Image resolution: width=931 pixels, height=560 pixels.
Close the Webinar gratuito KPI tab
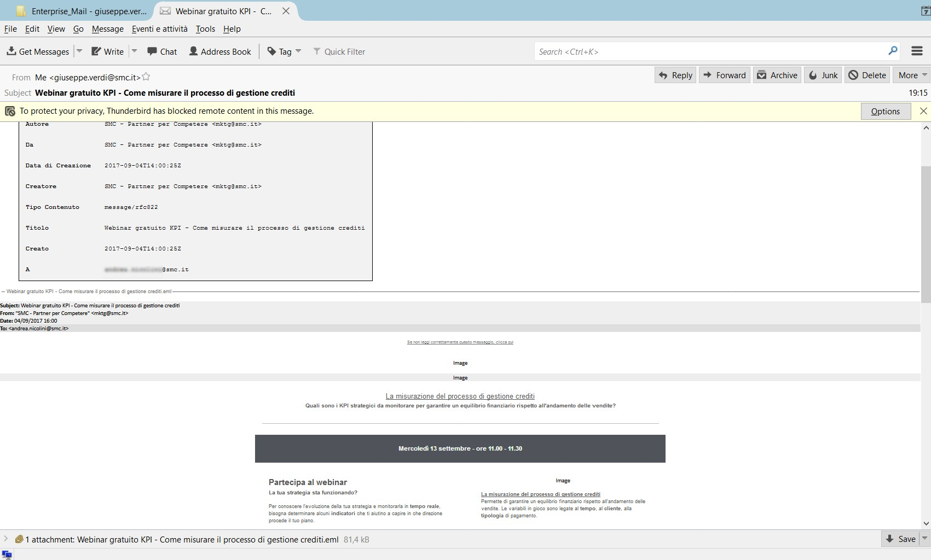coord(286,11)
